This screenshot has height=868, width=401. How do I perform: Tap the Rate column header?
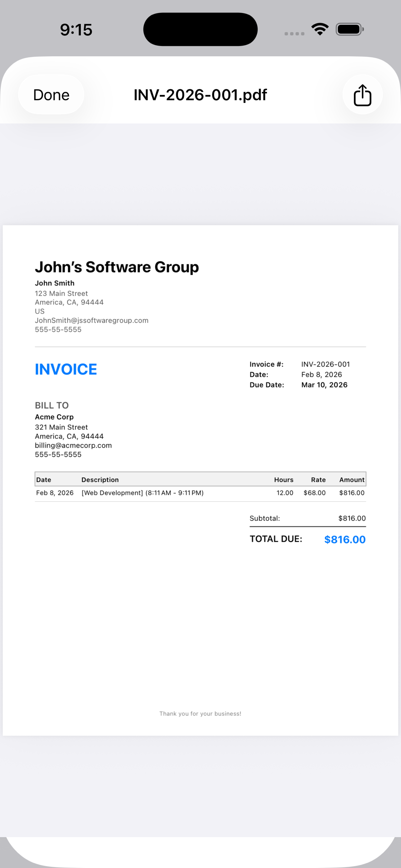318,480
